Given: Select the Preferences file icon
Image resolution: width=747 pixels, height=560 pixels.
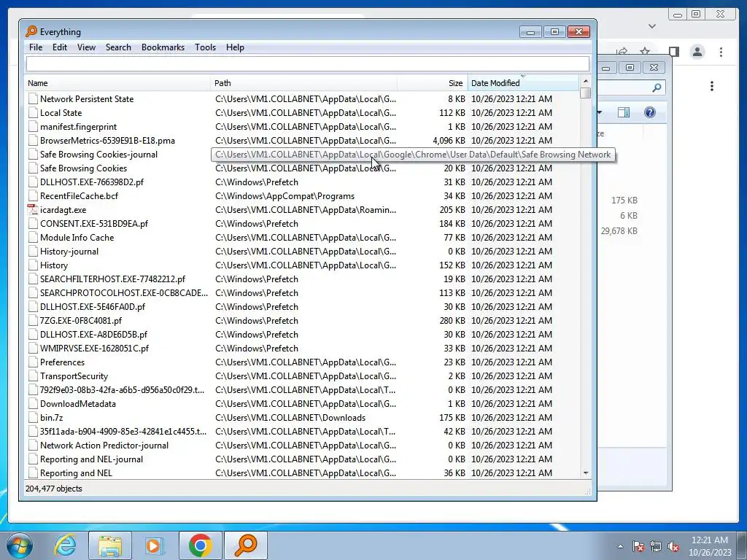Looking at the screenshot, I should 32,362.
